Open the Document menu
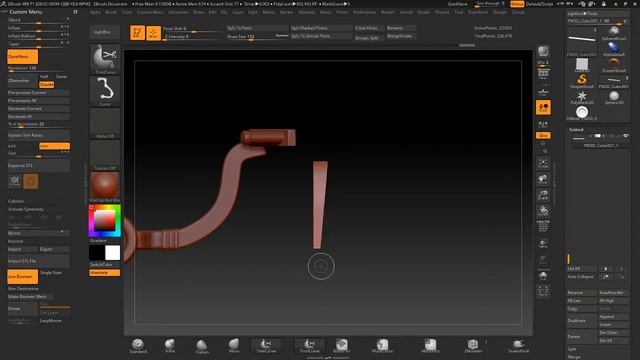This screenshot has width=640, height=360. [x=178, y=12]
